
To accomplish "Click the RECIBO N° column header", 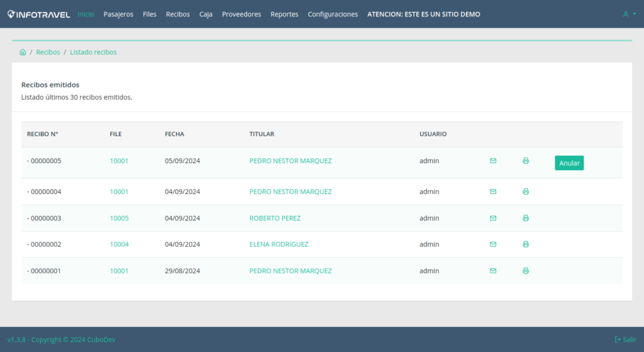I will [x=43, y=134].
